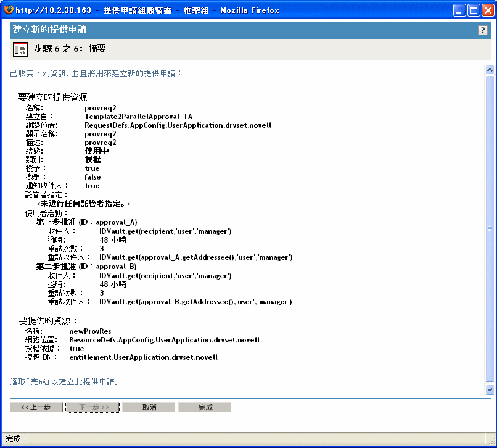
Task: Click the scrollbar down arrow
Action: click(490, 389)
